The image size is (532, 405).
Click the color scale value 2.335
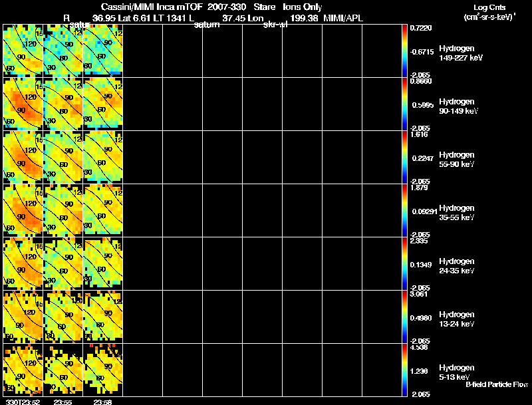419,241
